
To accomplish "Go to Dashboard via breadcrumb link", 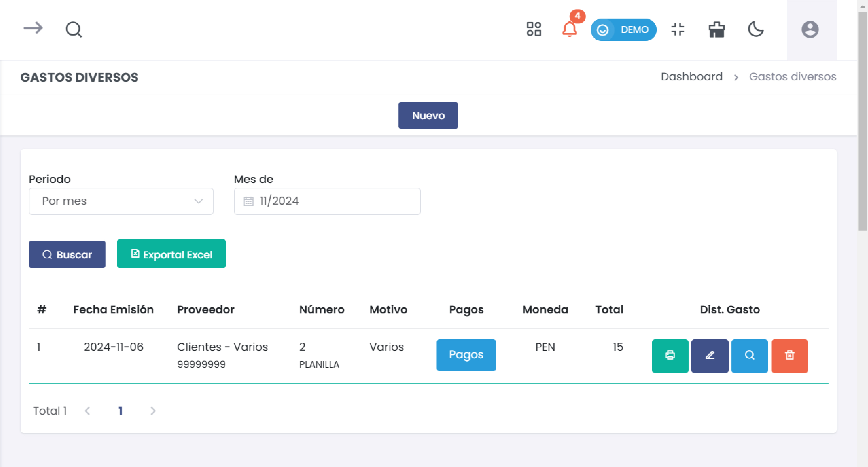I will pyautogui.click(x=692, y=77).
